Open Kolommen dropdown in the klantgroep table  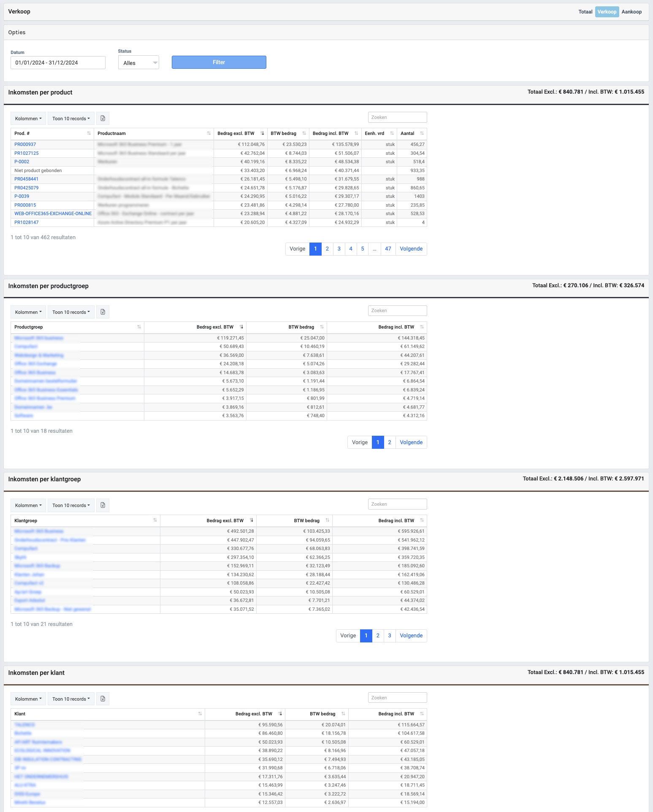coord(28,505)
